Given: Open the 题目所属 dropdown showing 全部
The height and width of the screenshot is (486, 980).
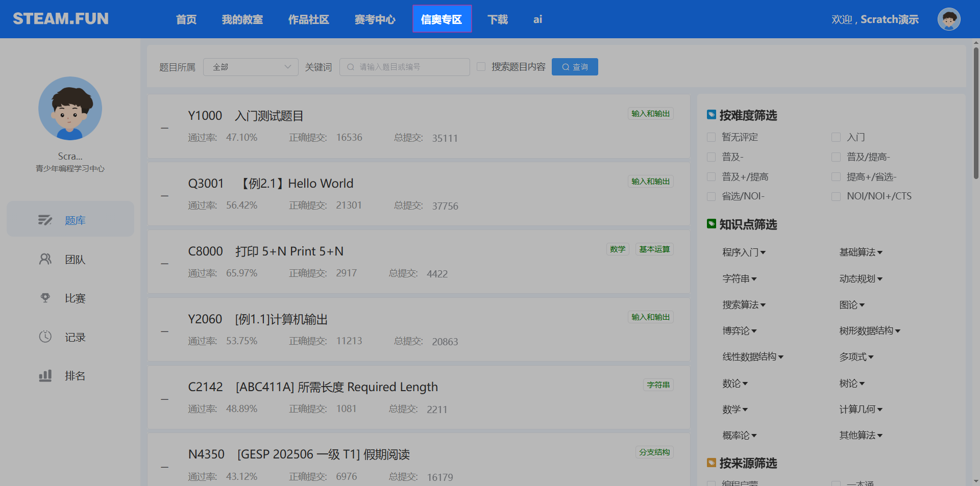Looking at the screenshot, I should click(x=251, y=67).
